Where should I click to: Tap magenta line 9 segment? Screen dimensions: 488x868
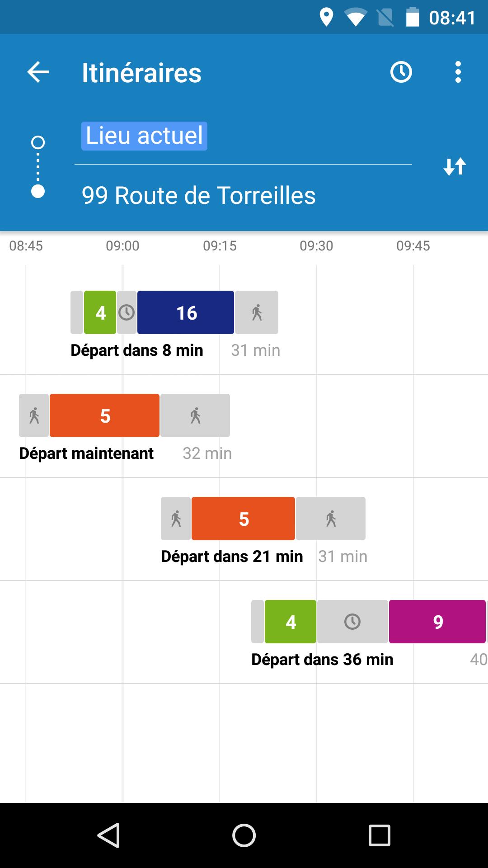[437, 622]
